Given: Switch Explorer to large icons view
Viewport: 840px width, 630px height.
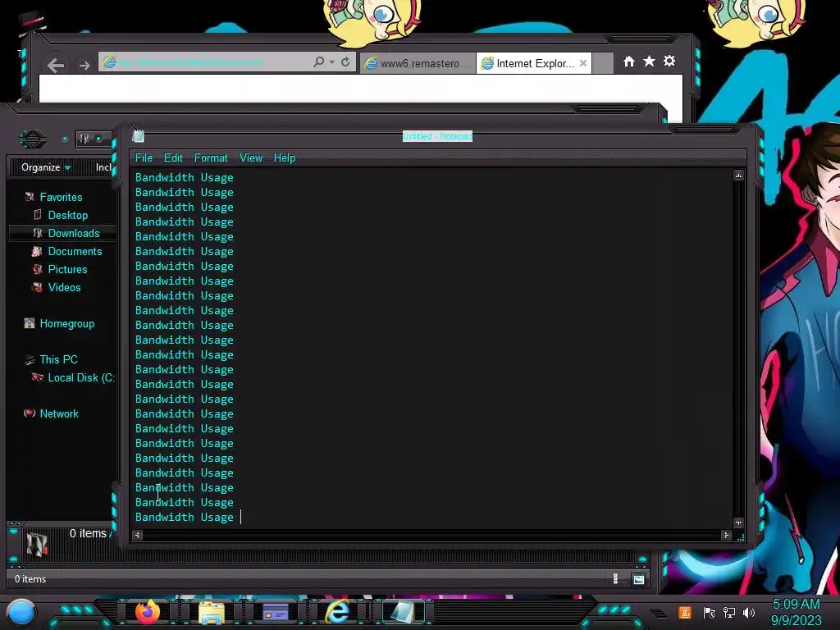Looking at the screenshot, I should 638,579.
